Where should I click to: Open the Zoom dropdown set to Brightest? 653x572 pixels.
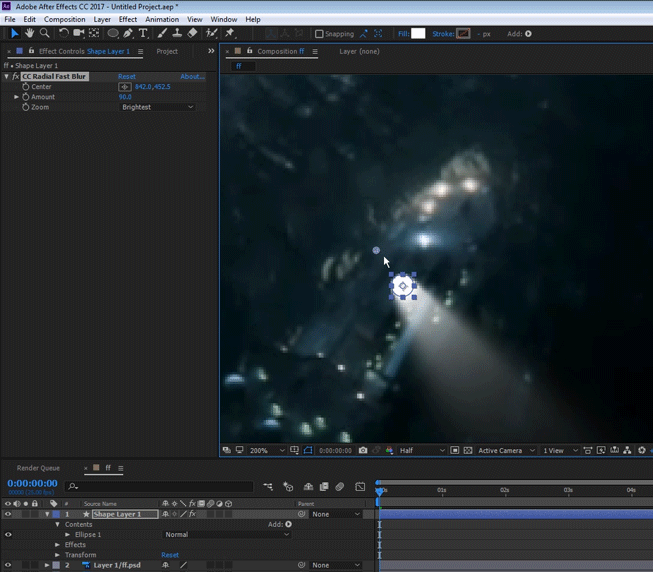coord(157,107)
